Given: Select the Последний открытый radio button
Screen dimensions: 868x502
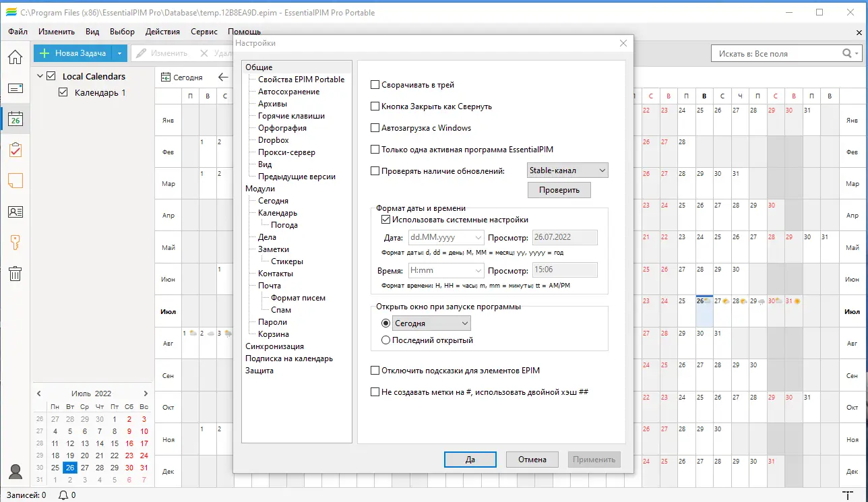Looking at the screenshot, I should click(x=386, y=340).
